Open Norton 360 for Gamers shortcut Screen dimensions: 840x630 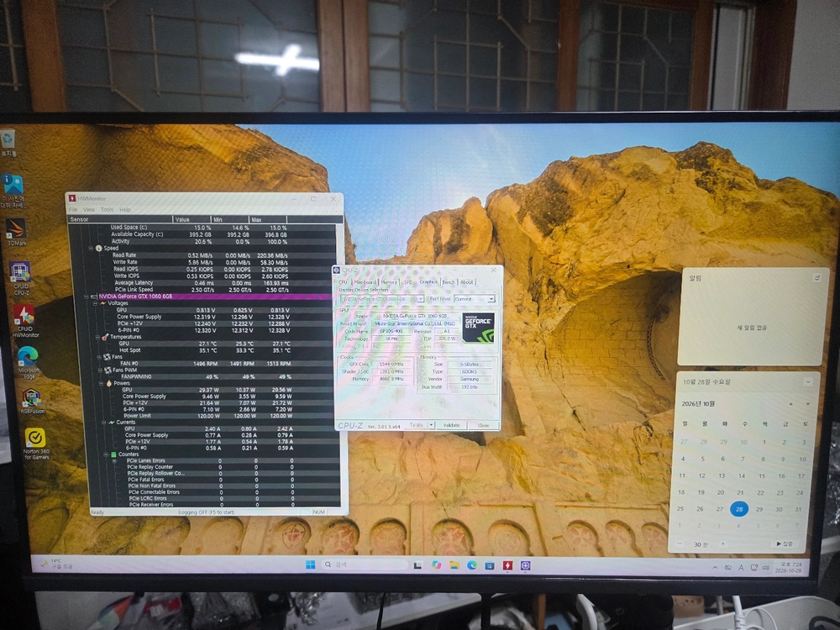[x=35, y=444]
